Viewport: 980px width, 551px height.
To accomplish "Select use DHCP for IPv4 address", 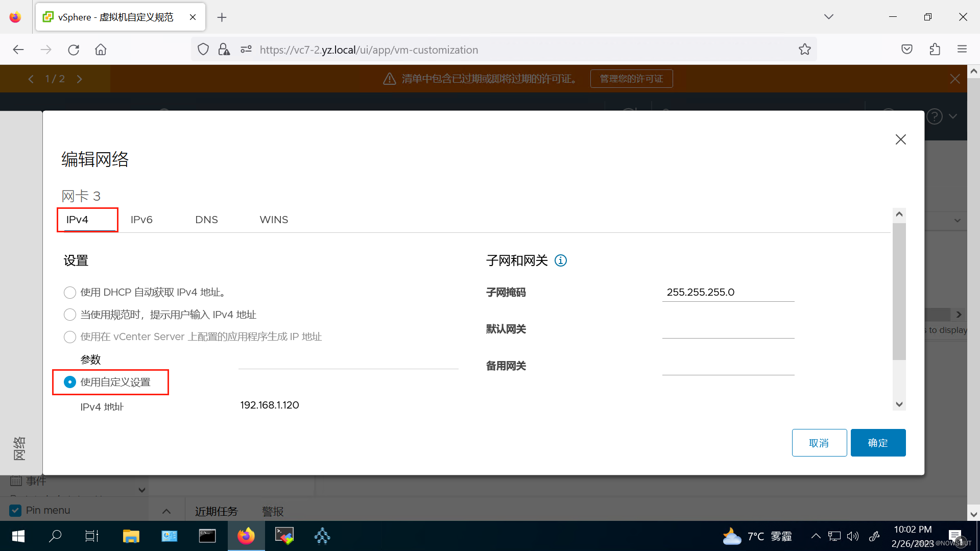I will (x=70, y=293).
